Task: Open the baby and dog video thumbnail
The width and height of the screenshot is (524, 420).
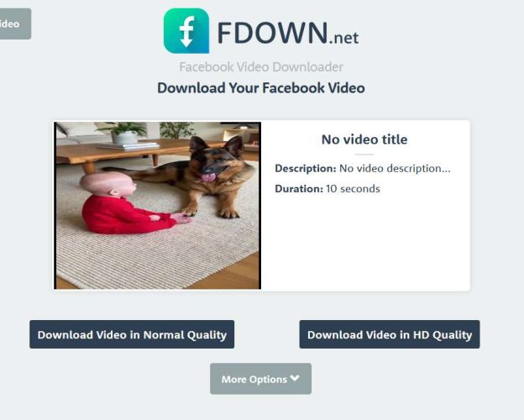Action: coord(157,205)
